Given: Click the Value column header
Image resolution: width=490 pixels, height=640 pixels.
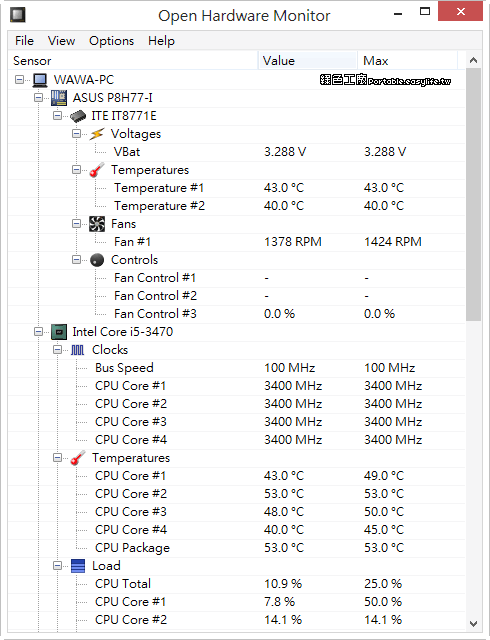Looking at the screenshot, I should pos(308,61).
